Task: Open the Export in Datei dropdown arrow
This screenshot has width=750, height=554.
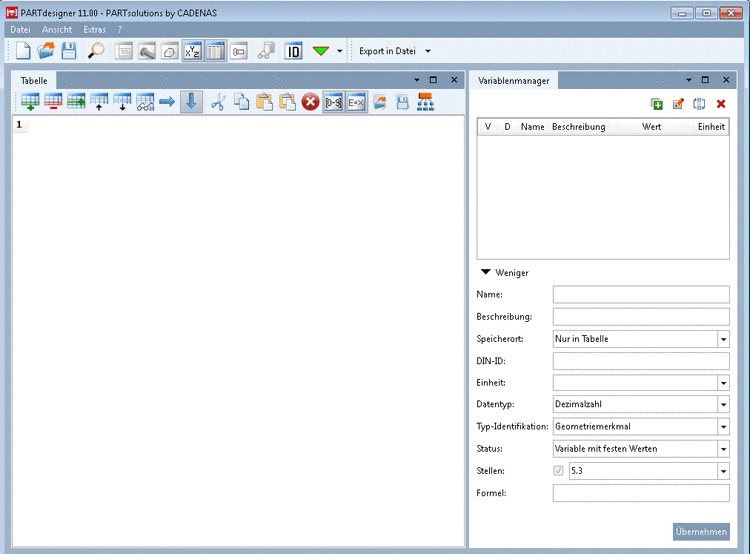Action: 428,51
